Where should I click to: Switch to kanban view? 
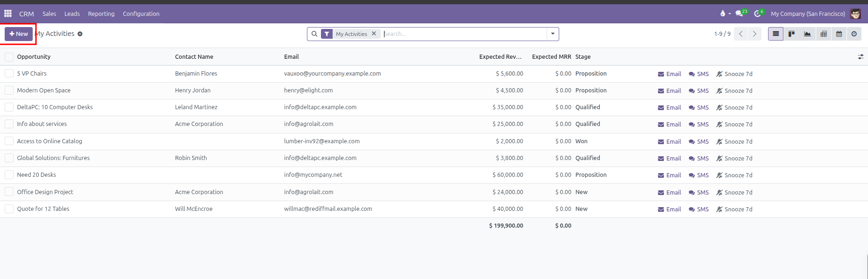point(791,34)
